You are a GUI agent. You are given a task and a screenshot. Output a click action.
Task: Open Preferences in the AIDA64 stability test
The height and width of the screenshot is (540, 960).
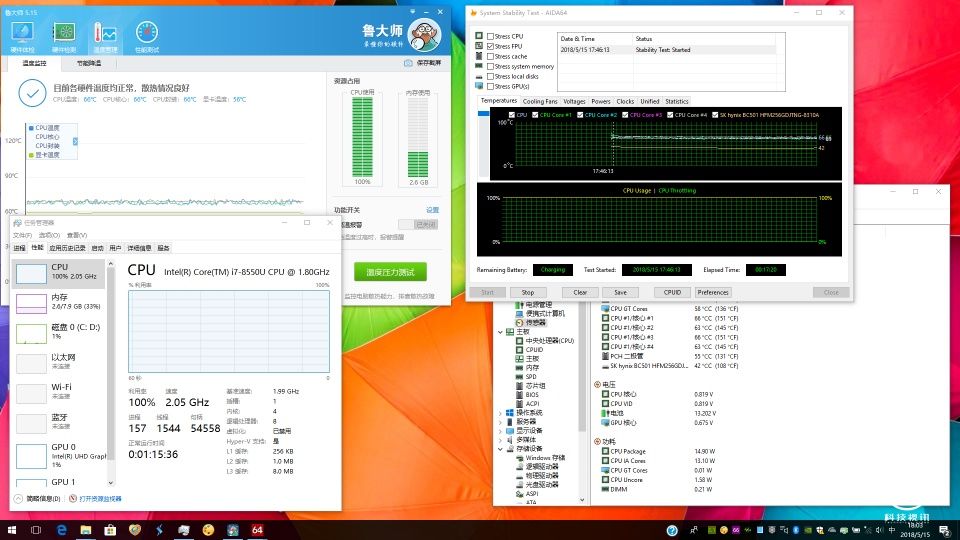coord(713,293)
